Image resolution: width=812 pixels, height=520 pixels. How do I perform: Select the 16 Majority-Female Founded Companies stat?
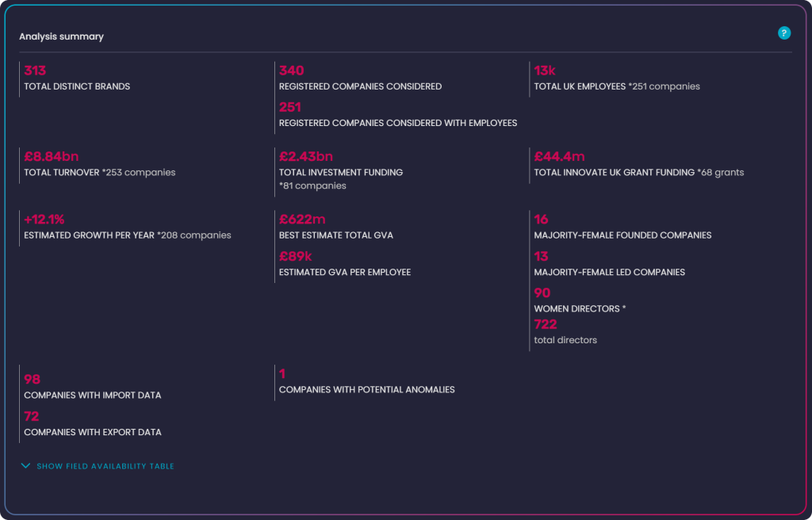tap(541, 219)
